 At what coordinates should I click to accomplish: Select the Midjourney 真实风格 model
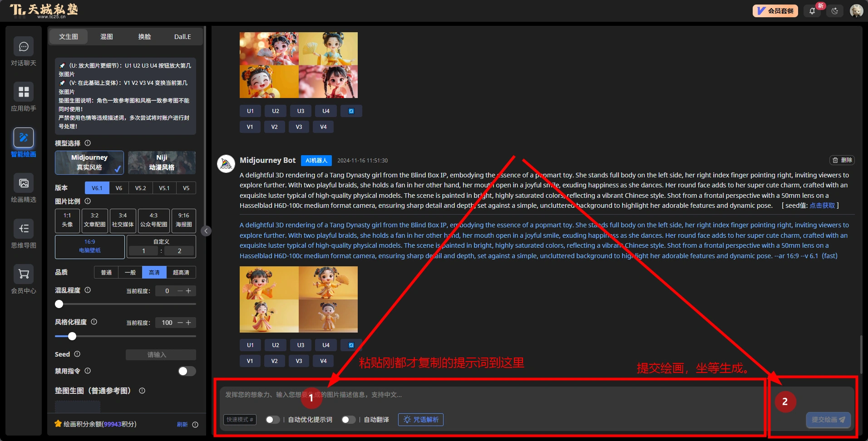[x=89, y=162]
